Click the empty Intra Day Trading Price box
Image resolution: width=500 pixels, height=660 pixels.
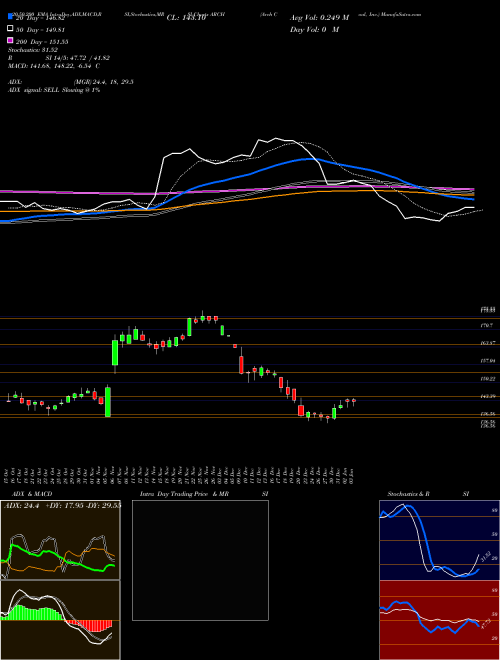pos(200,560)
